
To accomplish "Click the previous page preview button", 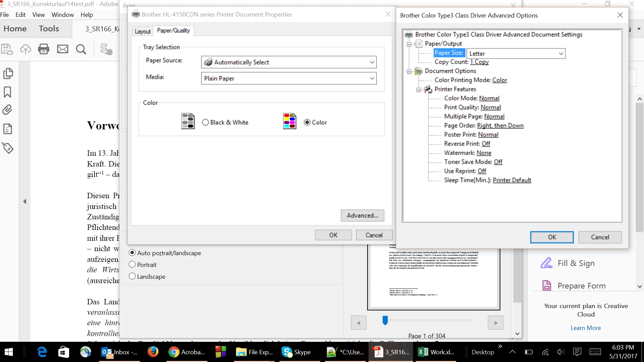I will pos(359,323).
